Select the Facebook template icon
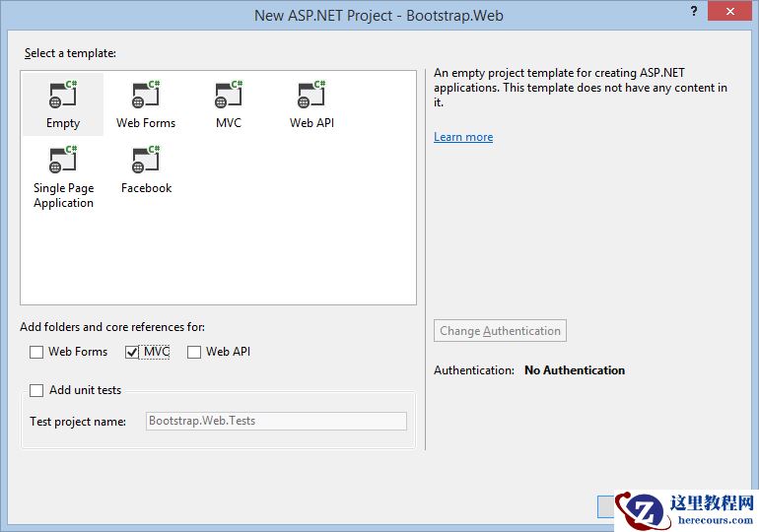 [146, 160]
